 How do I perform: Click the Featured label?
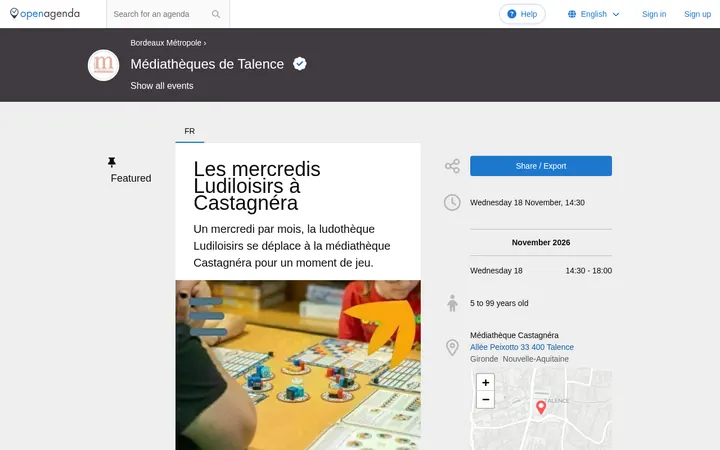tap(131, 178)
